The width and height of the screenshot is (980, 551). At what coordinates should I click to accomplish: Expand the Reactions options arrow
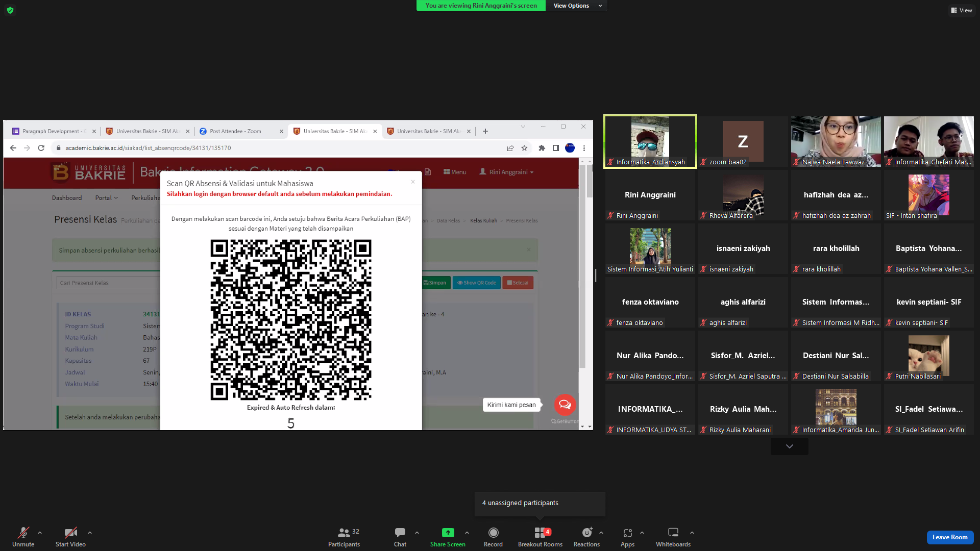coord(601,533)
